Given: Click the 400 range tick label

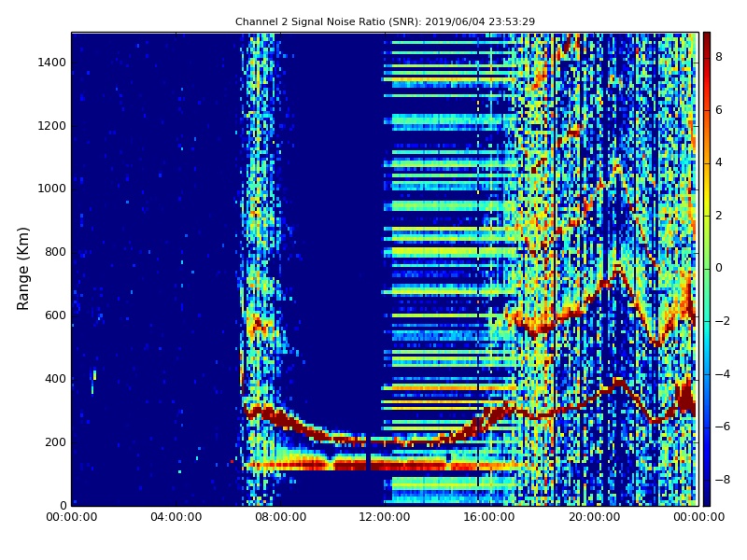Looking at the screenshot, I should (x=55, y=379).
